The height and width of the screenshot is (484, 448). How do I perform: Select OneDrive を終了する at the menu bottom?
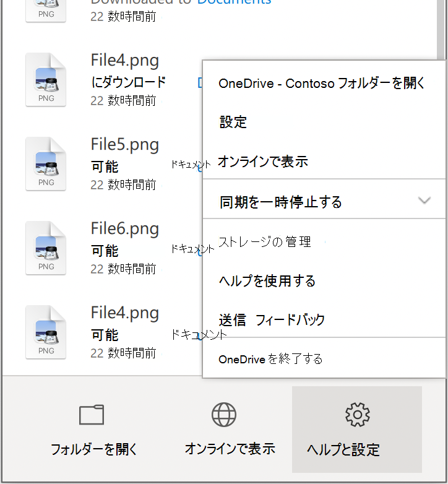[324, 359]
